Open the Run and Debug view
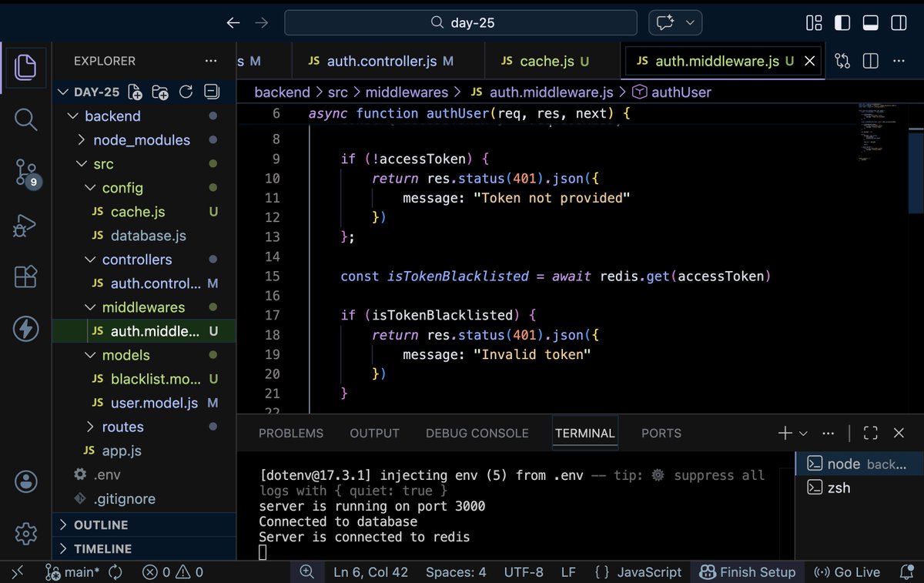 point(25,226)
